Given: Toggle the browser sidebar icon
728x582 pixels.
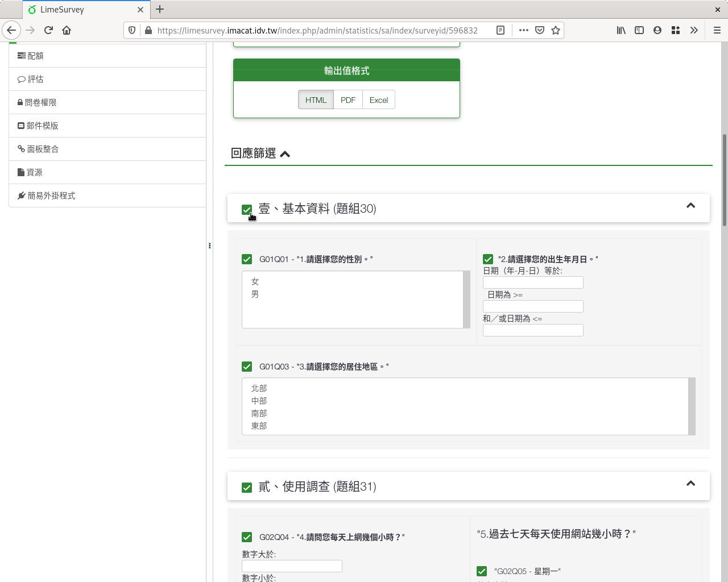Looking at the screenshot, I should coord(639,30).
